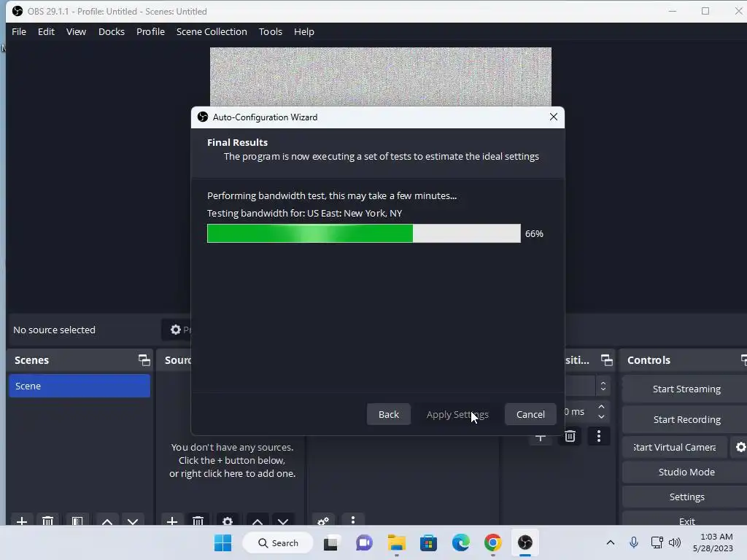Remove transition with the Scene Transitions trash icon
Screen dimensions: 747x560
click(x=570, y=436)
